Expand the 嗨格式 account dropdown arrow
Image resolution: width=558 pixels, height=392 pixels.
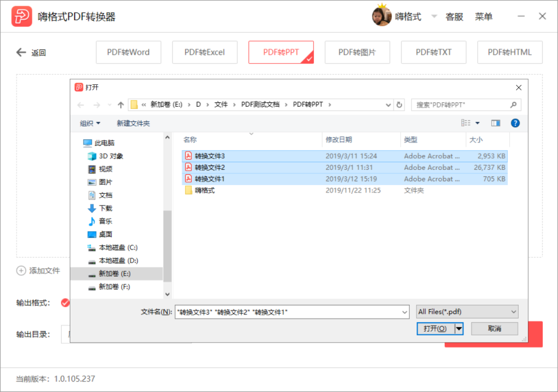pyautogui.click(x=434, y=16)
